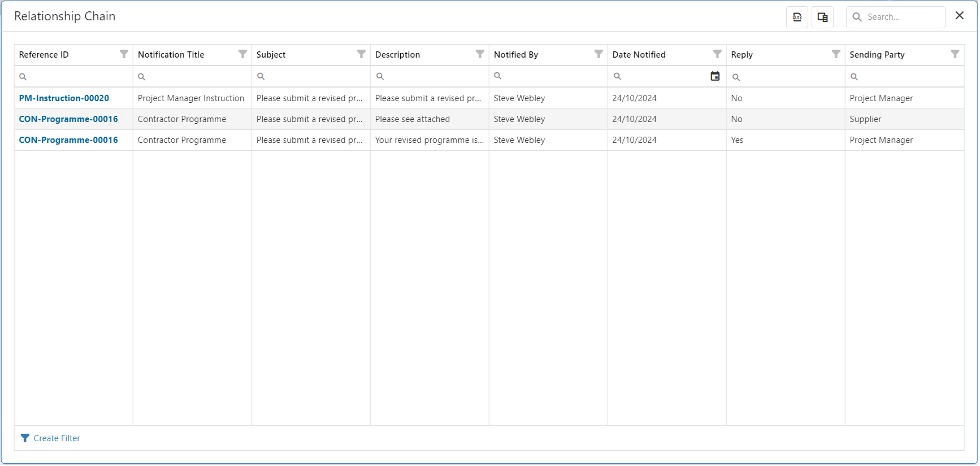Select the Project Manager Instruction cell
Viewport: 980px width, 466px height.
click(192, 98)
